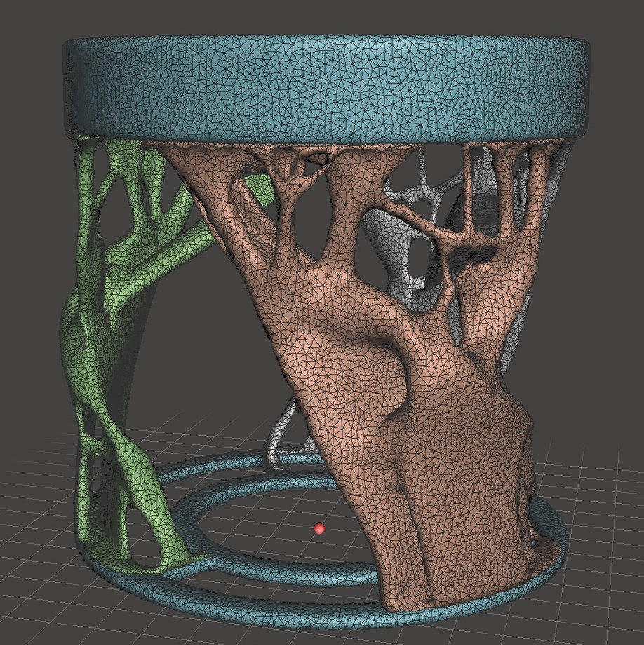Click the white mesh leg near the floor rings
Image resolution: width=644 pixels, height=645 pixels.
click(281, 435)
